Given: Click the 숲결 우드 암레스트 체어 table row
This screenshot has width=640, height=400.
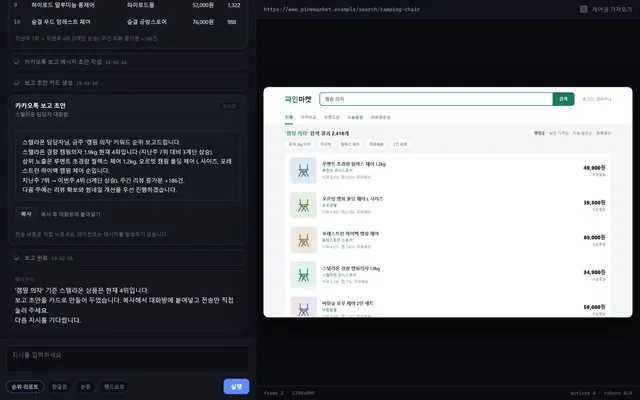Looking at the screenshot, I should (127, 22).
